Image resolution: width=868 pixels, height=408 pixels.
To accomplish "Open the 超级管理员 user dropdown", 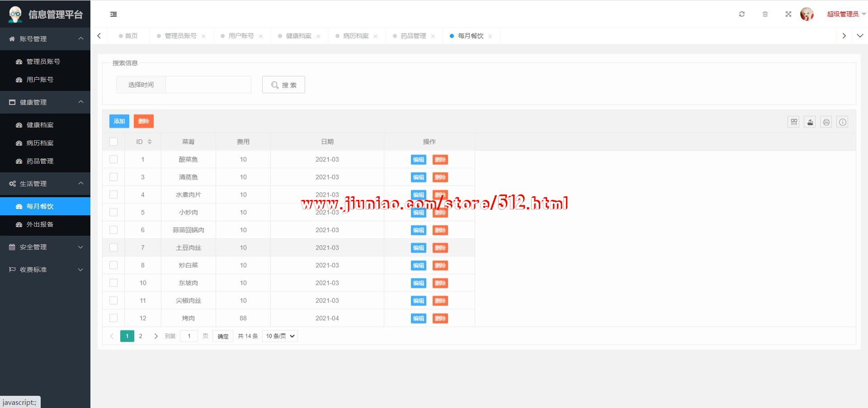I will [846, 14].
